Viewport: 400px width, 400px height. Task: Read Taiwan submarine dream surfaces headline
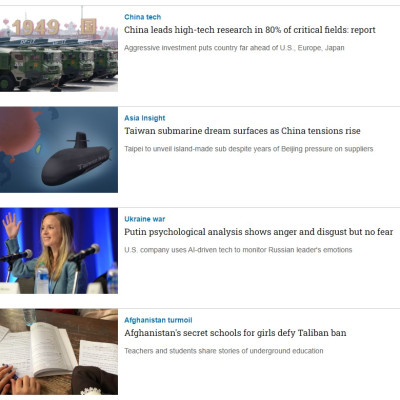(242, 131)
